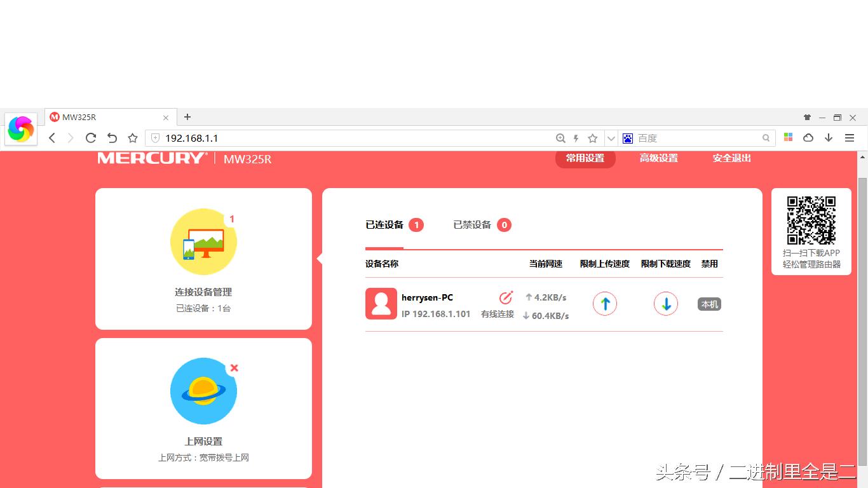Open download speed limit control for herrysen-PC
This screenshot has height=488, width=868.
(x=665, y=304)
